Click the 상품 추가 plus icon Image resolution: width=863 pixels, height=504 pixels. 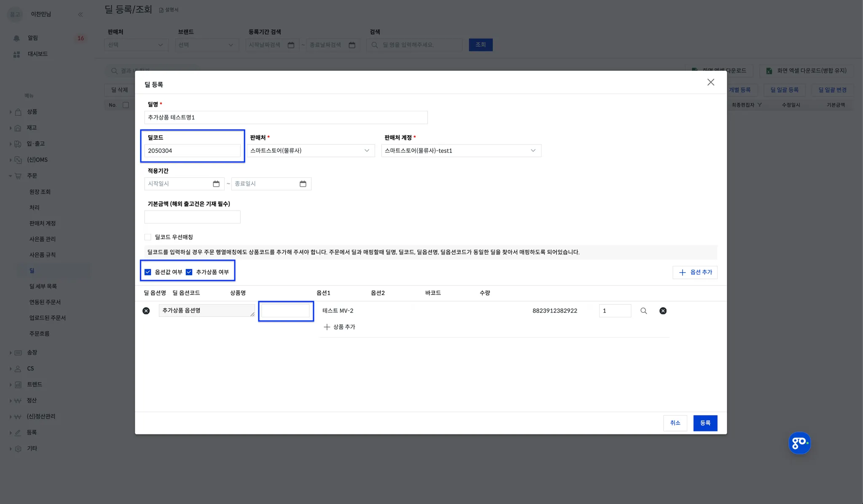(327, 327)
